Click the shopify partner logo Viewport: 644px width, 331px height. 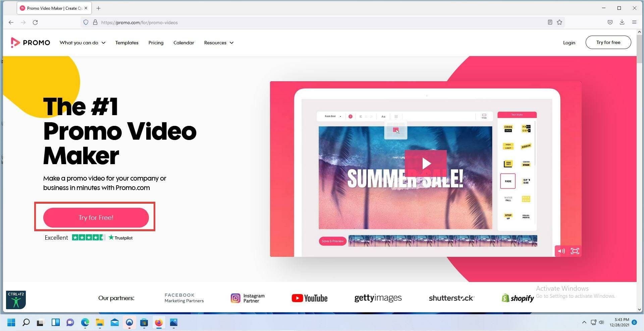(518, 298)
